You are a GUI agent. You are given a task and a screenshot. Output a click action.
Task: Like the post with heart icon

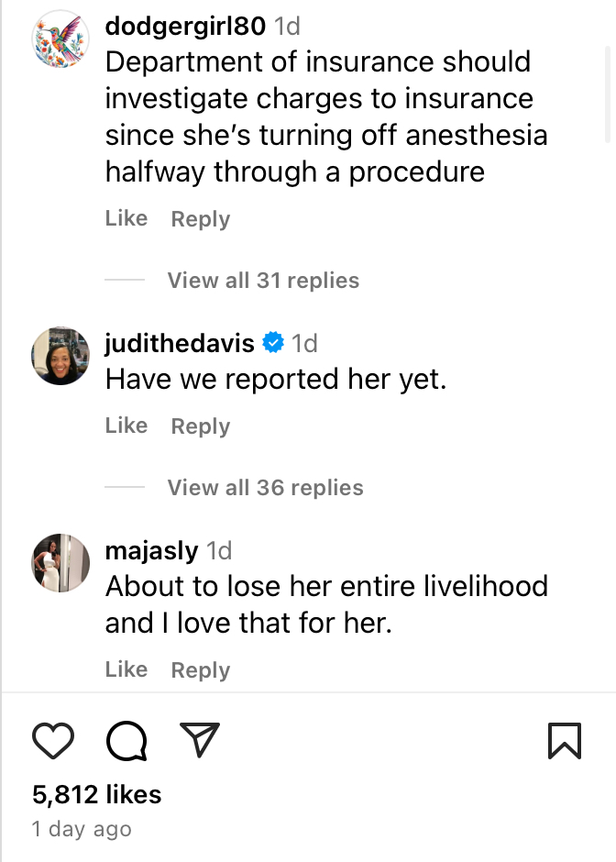pyautogui.click(x=52, y=740)
